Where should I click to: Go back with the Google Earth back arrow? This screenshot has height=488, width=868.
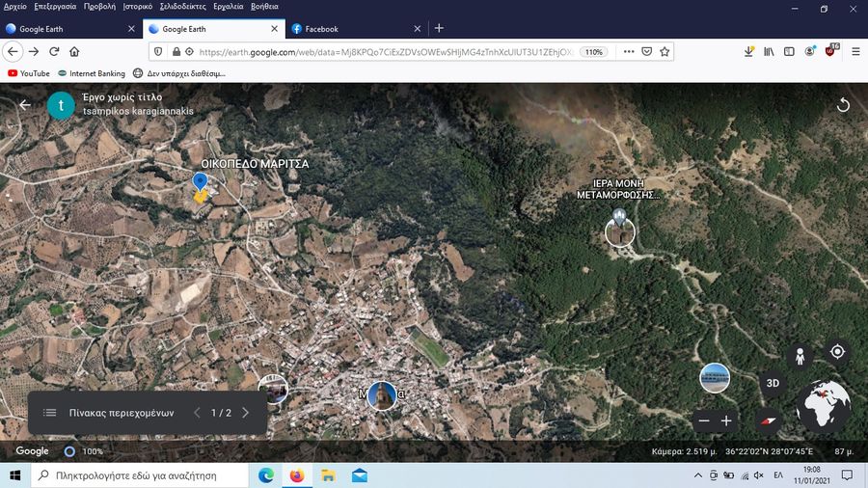pos(25,104)
